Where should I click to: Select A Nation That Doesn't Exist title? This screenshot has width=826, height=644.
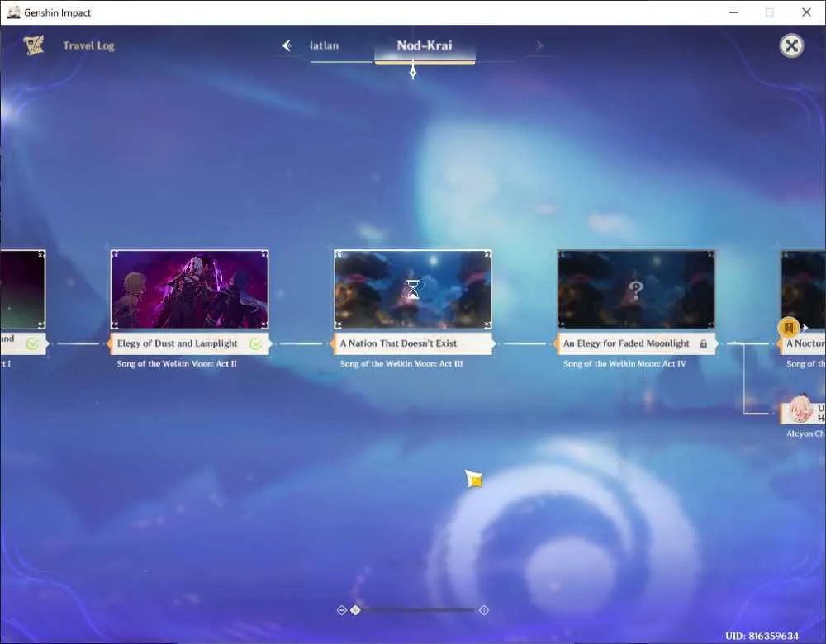pyautogui.click(x=398, y=343)
